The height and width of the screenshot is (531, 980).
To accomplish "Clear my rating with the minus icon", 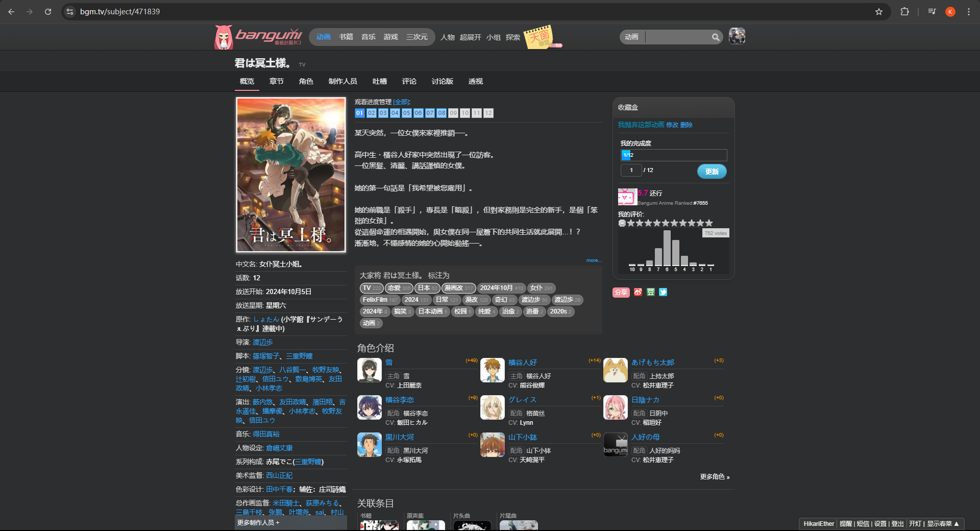I will coord(622,223).
